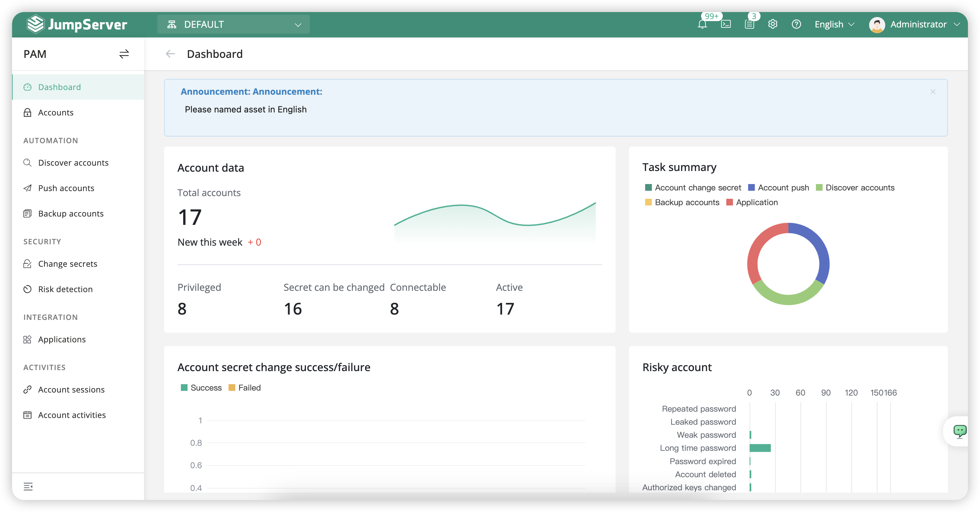Image resolution: width=980 pixels, height=512 pixels.
Task: Open system settings gear icon
Action: tap(773, 24)
